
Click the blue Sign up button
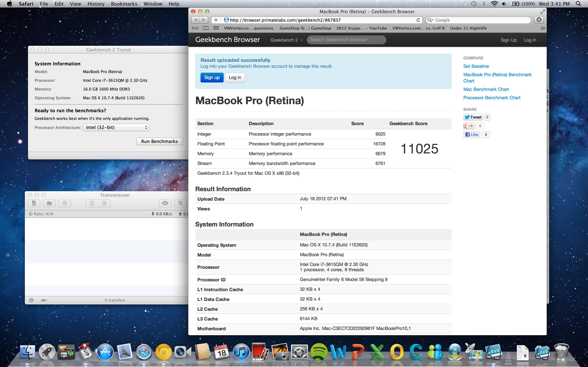212,77
